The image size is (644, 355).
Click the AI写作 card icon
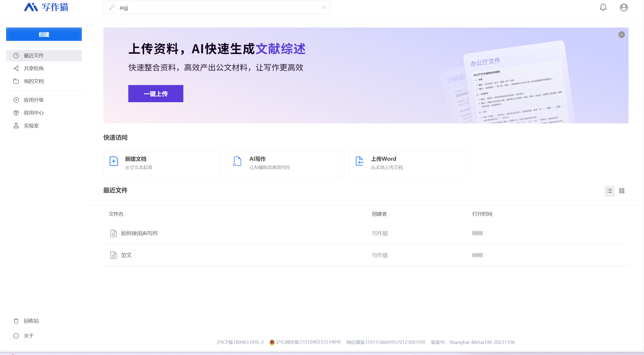(x=237, y=161)
